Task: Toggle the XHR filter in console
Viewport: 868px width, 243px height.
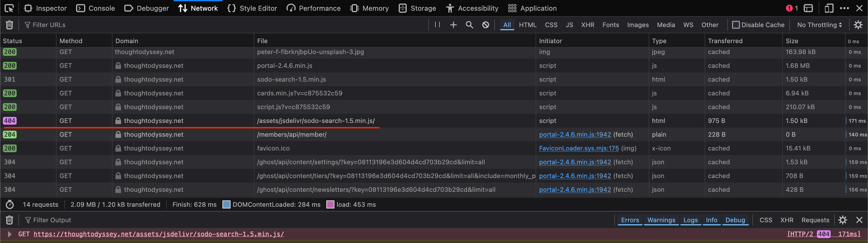Action: (786, 220)
